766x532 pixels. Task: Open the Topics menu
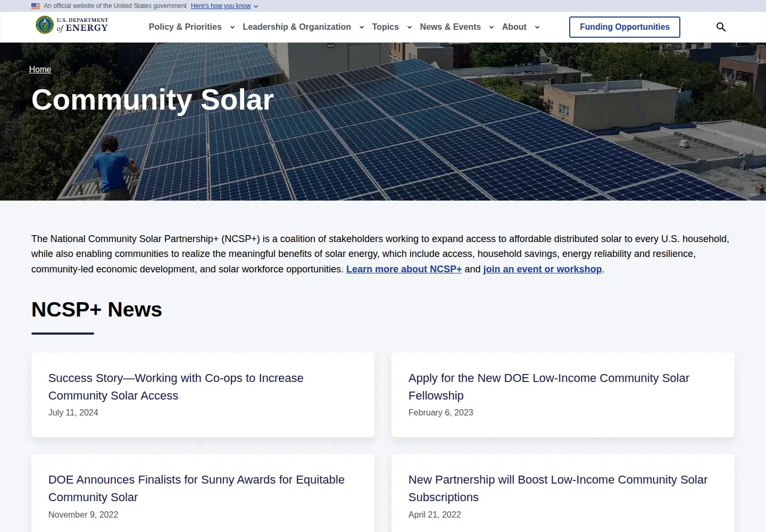(x=386, y=27)
